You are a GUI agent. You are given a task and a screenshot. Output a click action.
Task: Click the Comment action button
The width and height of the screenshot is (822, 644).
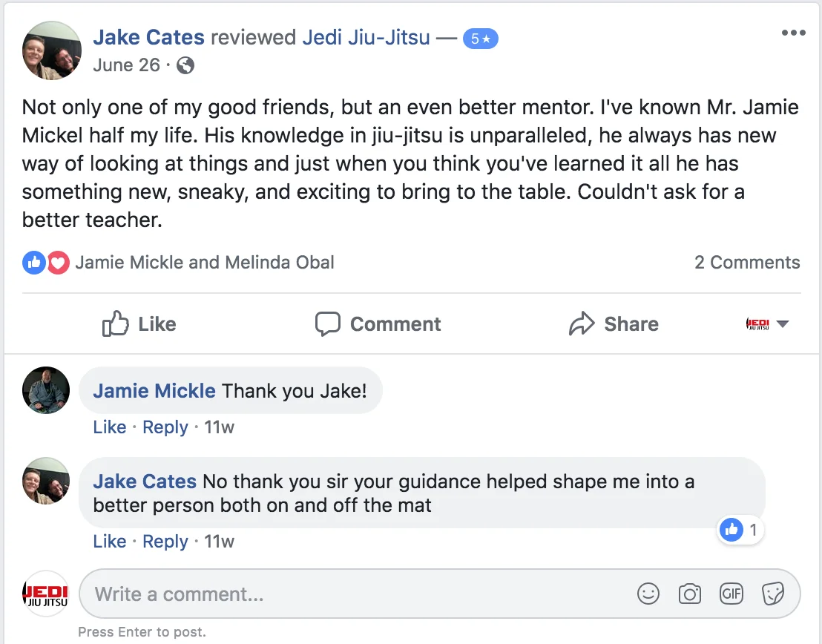coord(378,324)
